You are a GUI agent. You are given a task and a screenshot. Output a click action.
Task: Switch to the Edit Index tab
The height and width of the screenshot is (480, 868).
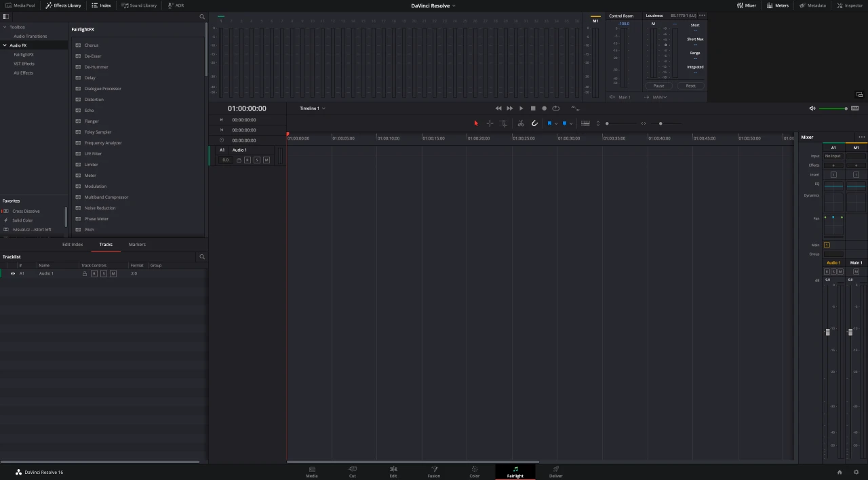(72, 244)
